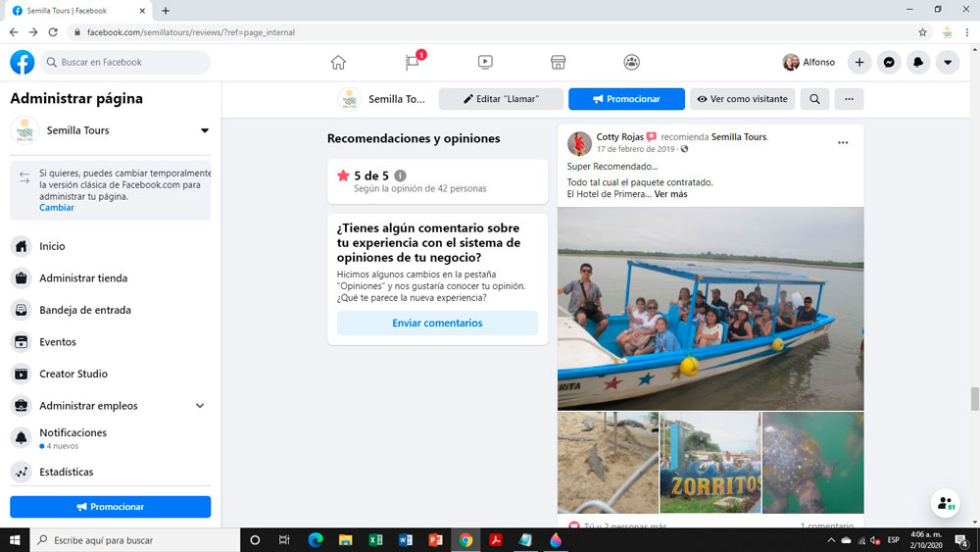Click Editar "Llamar" button
Screen dimensions: 980x552
(501, 99)
